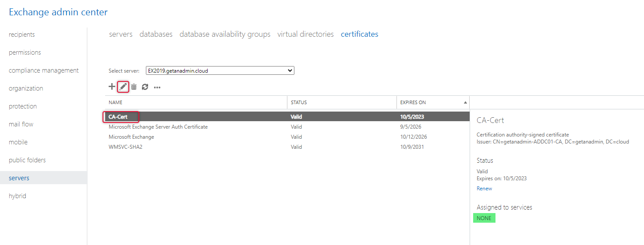Click the CA-Cert heading in details pane

(x=490, y=120)
